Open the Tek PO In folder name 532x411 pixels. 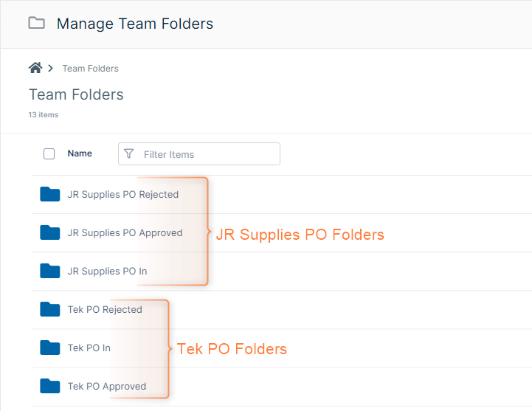89,348
